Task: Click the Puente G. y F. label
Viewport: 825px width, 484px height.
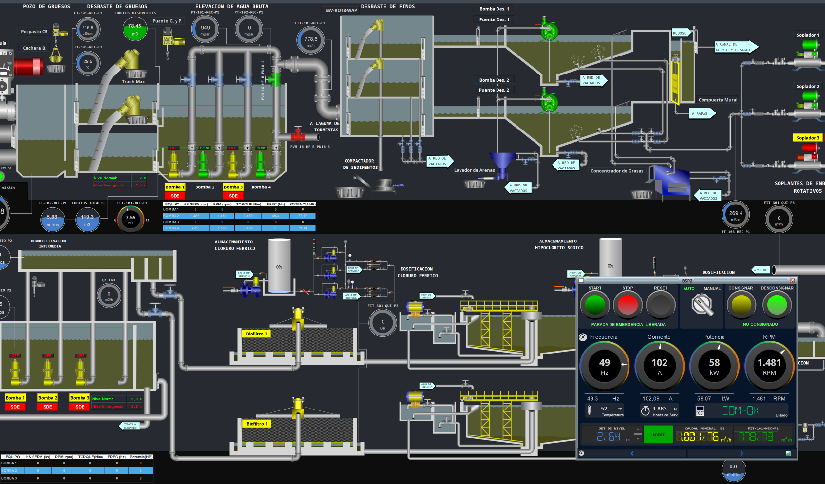Action: 167,21
